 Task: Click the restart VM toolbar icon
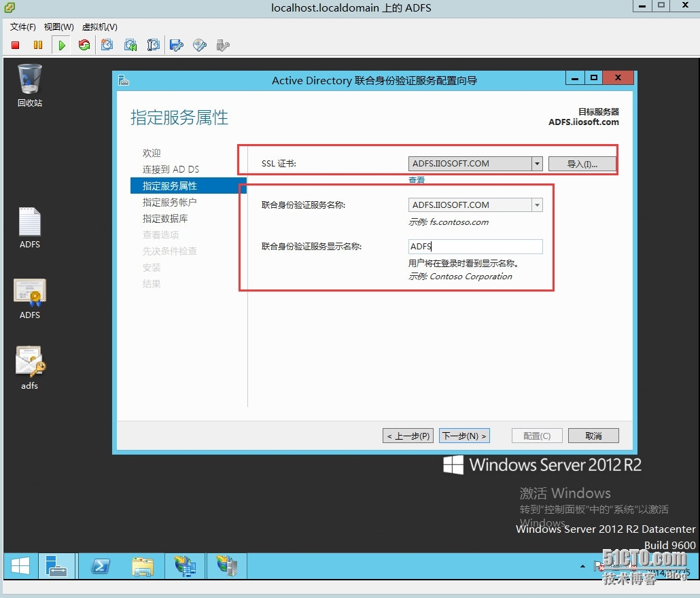84,45
